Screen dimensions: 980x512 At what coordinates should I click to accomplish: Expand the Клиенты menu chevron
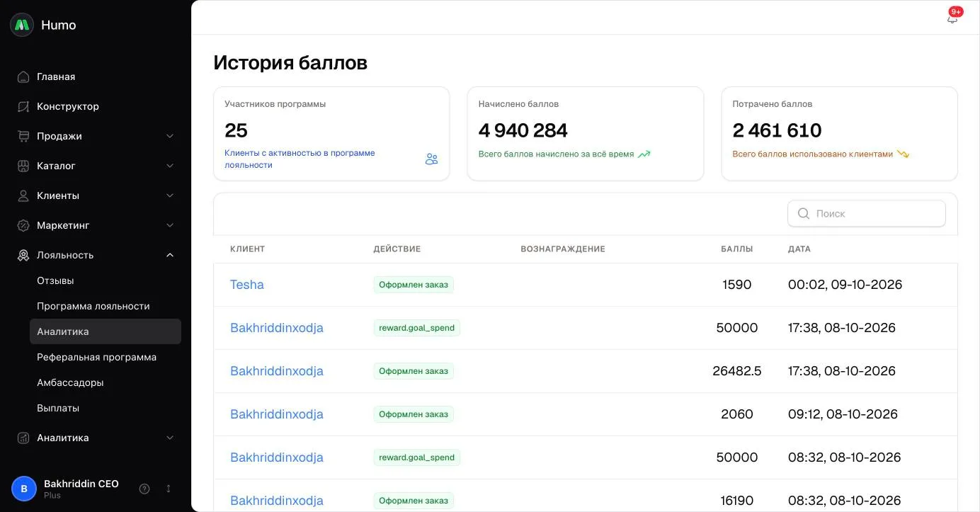coord(170,195)
